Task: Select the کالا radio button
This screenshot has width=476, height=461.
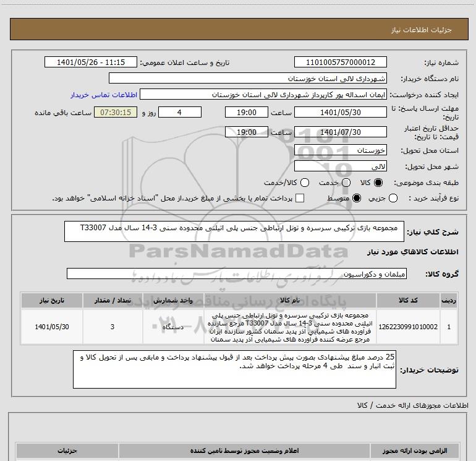Action: (x=378, y=183)
